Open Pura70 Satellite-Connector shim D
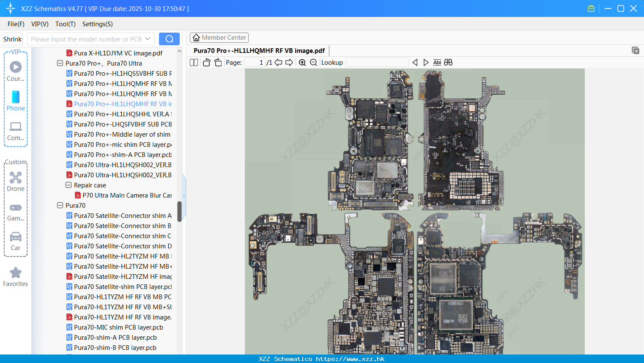The width and height of the screenshot is (644, 363). click(x=119, y=246)
